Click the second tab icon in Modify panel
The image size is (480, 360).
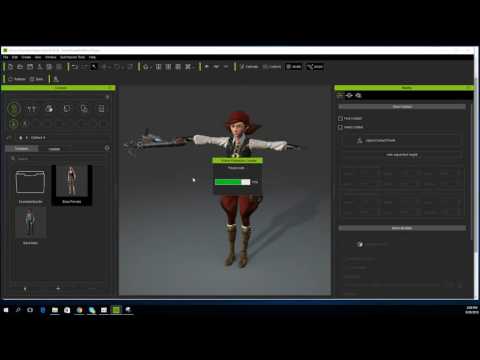pyautogui.click(x=349, y=96)
